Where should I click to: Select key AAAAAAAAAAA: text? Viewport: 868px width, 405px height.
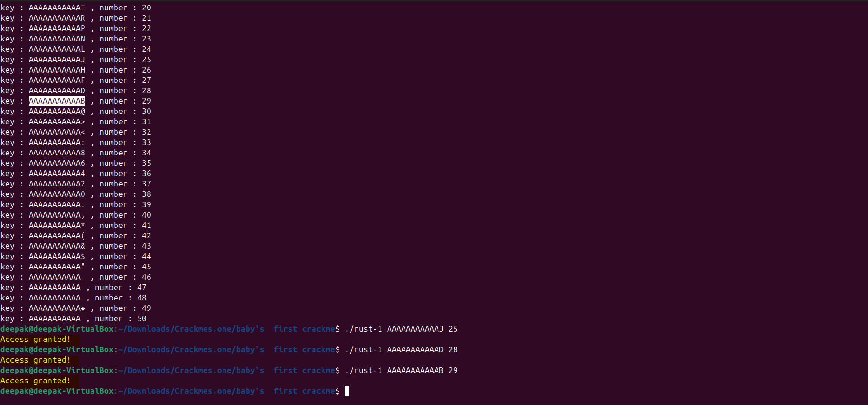[x=57, y=142]
